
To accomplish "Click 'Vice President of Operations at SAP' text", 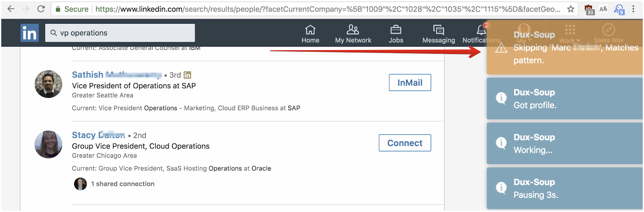I will pos(134,86).
